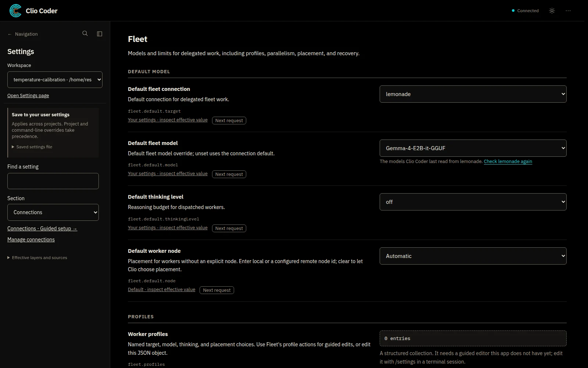Inspect effective value for fleet.default.node

(161, 290)
